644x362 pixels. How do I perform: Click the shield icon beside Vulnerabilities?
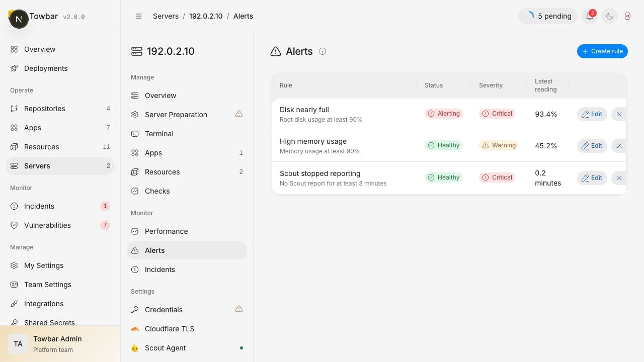click(14, 225)
